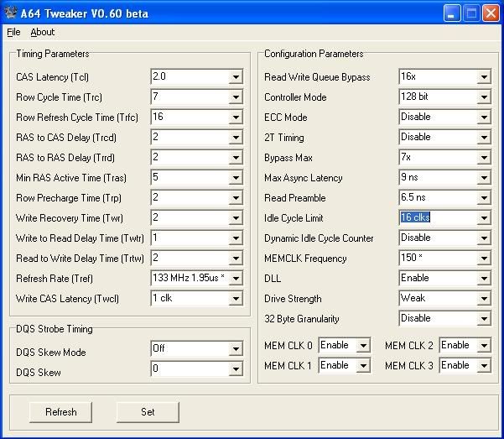Screen dimensions: 504x439
Task: Open Write to Read Delay (Twtr) dropdown
Action: (236, 238)
